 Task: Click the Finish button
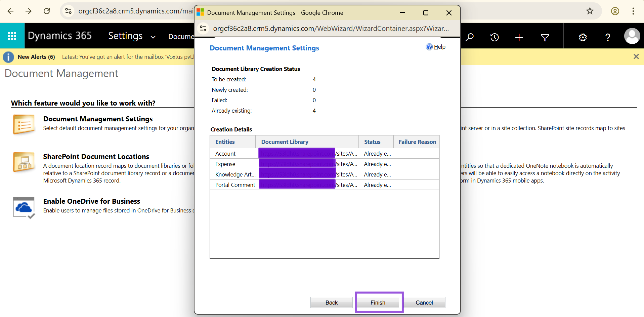pyautogui.click(x=378, y=303)
